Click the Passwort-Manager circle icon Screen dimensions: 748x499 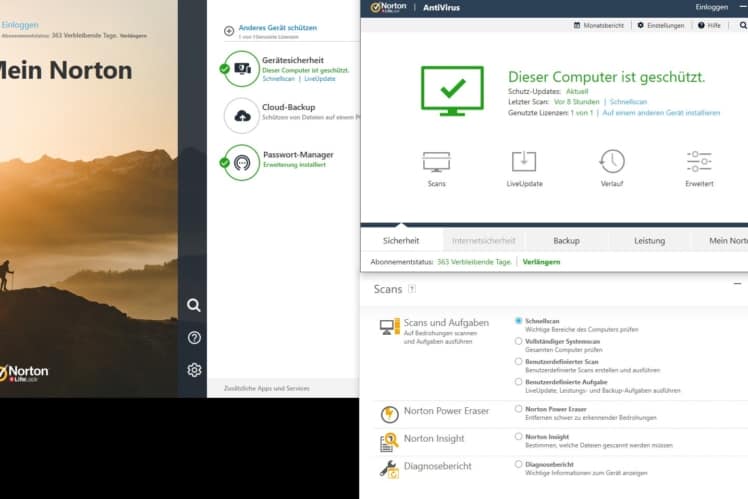pos(242,163)
